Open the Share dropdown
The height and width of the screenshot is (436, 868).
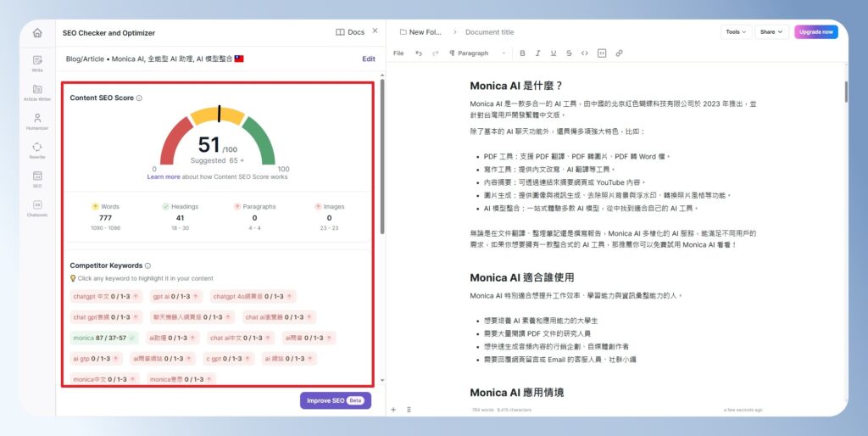[x=771, y=32]
